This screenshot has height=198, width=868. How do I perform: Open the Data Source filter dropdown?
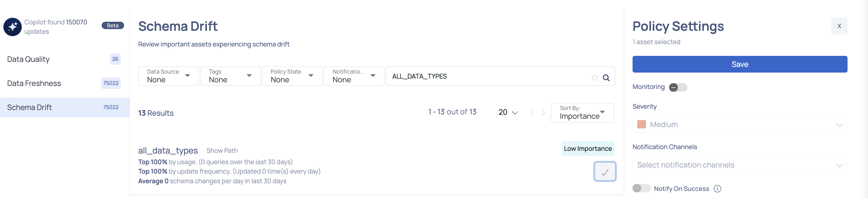coord(168,76)
